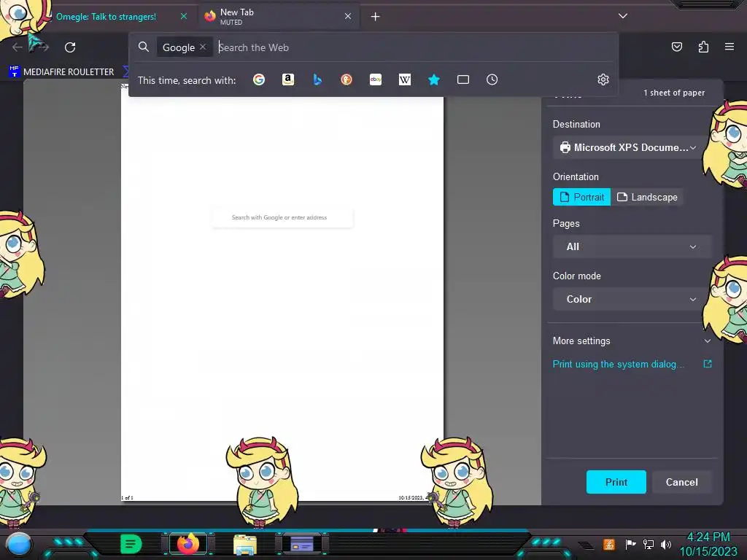This screenshot has width=747, height=560.
Task: Search this time with Google icon
Action: pyautogui.click(x=259, y=79)
